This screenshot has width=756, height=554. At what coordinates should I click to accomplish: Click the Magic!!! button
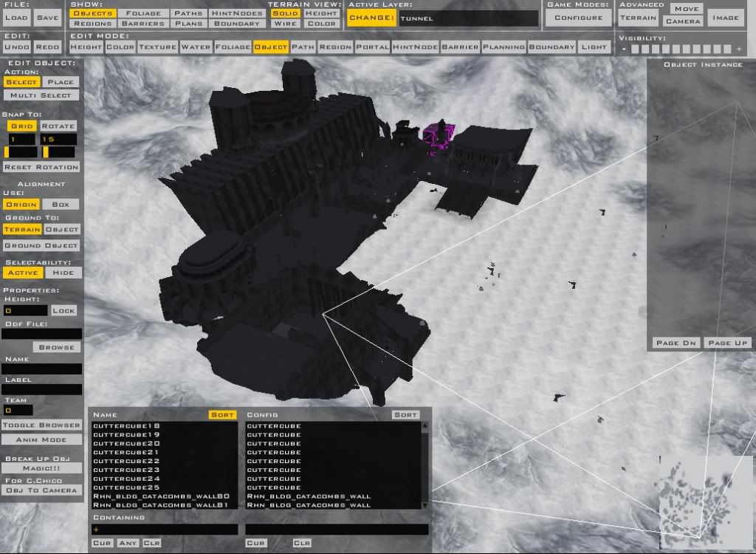tap(41, 468)
